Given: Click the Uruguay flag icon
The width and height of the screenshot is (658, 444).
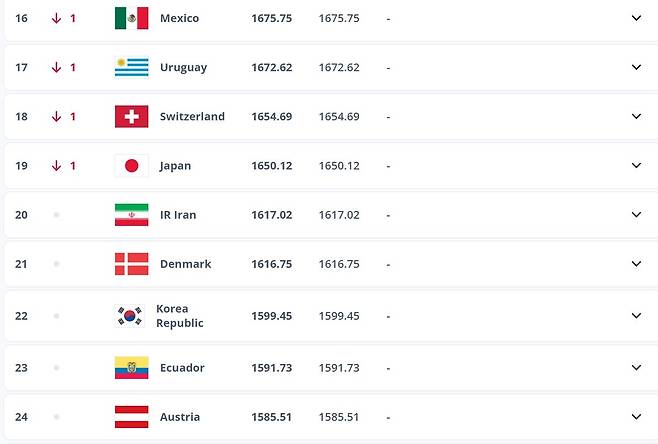Looking at the screenshot, I should pos(131,68).
